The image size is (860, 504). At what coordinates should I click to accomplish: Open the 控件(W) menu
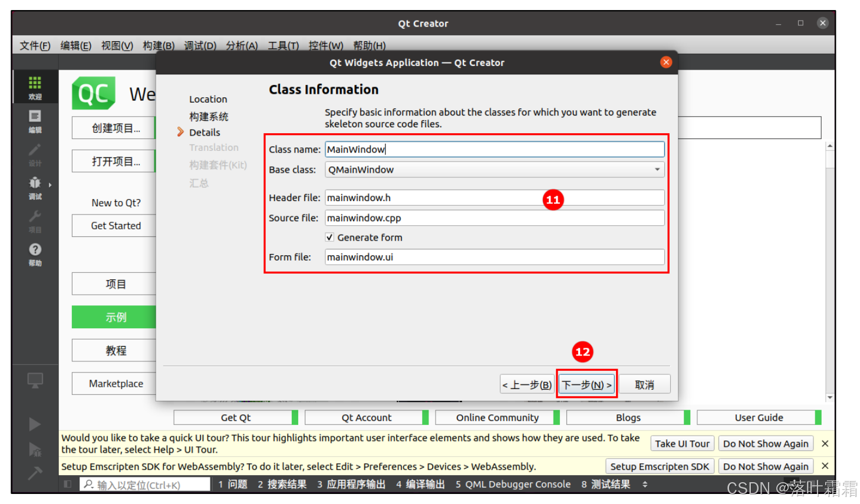point(325,45)
